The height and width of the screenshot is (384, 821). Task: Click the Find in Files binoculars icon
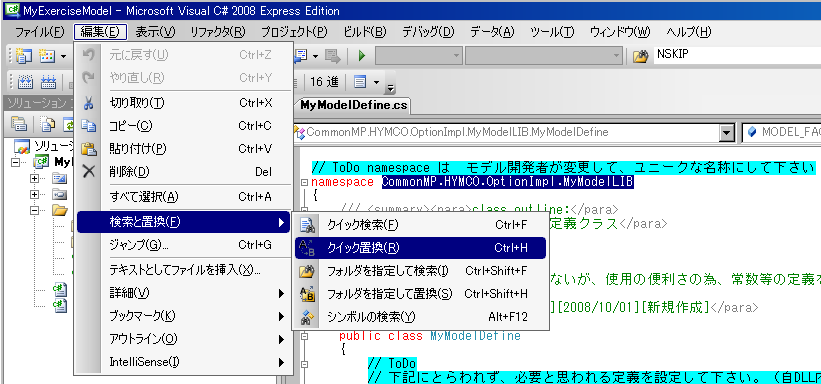click(x=640, y=56)
